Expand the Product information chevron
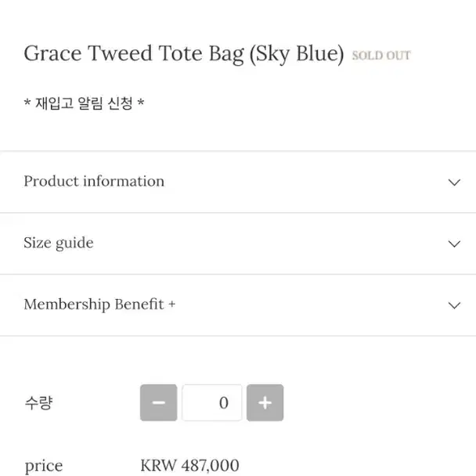 [x=454, y=182]
